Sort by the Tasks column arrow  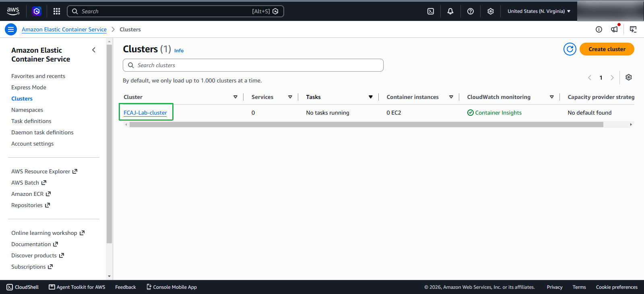[x=371, y=97]
